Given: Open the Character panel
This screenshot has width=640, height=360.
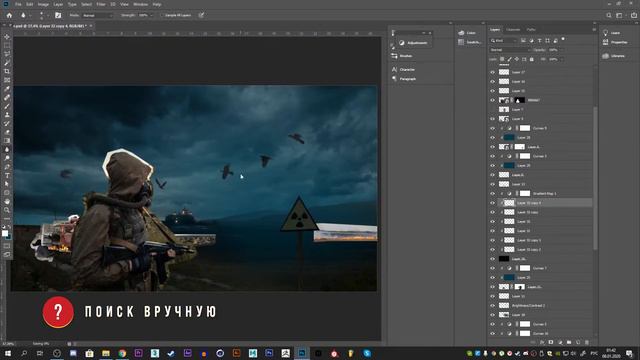Looking at the screenshot, I should pyautogui.click(x=403, y=70).
